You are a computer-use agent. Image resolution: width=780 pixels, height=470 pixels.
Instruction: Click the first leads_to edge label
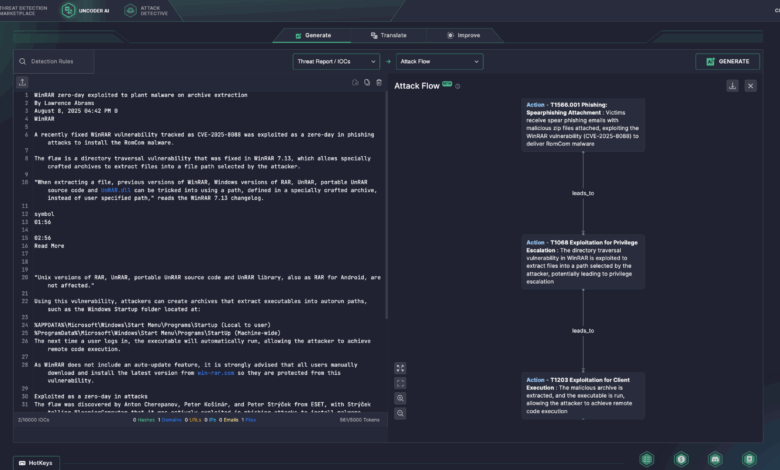583,193
